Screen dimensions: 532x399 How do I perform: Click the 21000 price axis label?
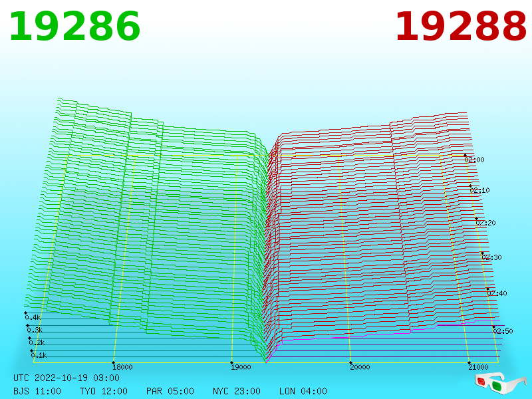pyautogui.click(x=478, y=367)
